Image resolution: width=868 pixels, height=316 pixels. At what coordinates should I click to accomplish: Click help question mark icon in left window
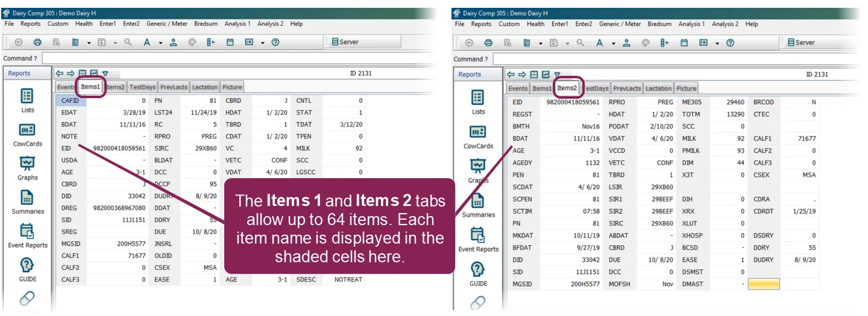click(x=275, y=42)
